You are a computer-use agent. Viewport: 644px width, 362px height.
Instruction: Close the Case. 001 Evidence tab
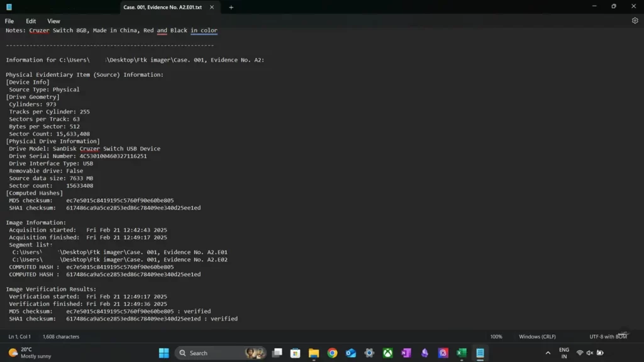pos(212,8)
